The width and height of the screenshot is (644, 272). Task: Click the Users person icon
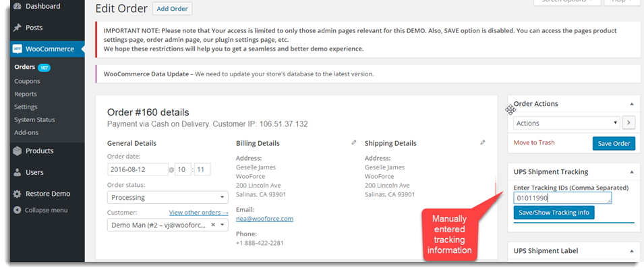point(17,172)
